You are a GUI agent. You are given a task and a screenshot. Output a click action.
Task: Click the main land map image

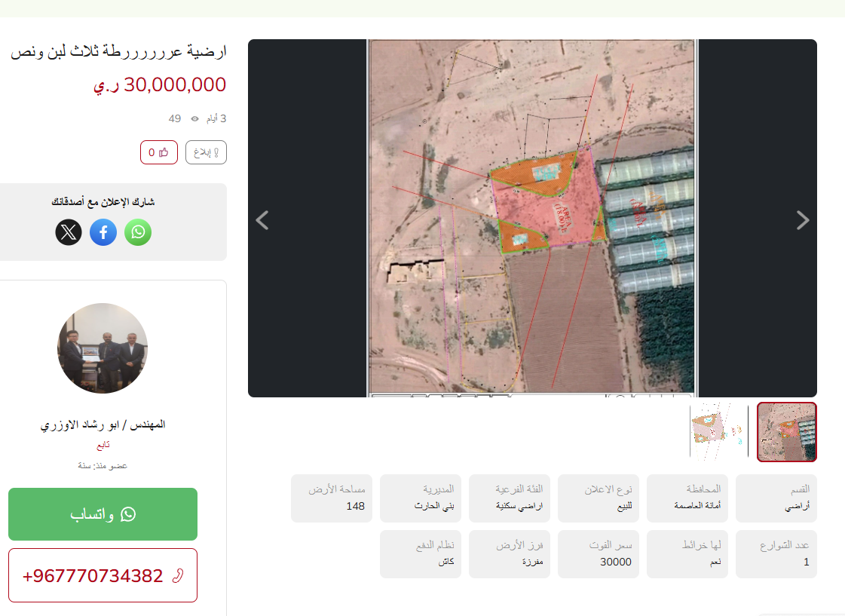[x=532, y=218]
